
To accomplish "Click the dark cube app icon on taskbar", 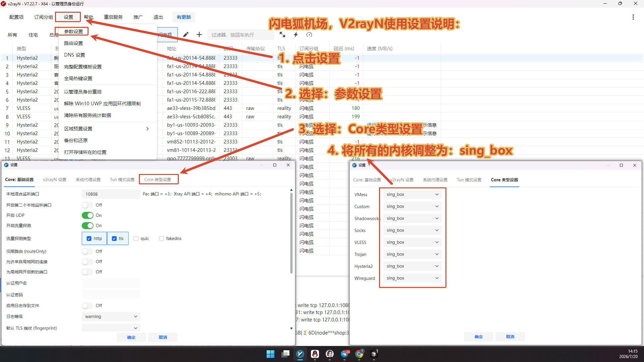I will pos(374,354).
